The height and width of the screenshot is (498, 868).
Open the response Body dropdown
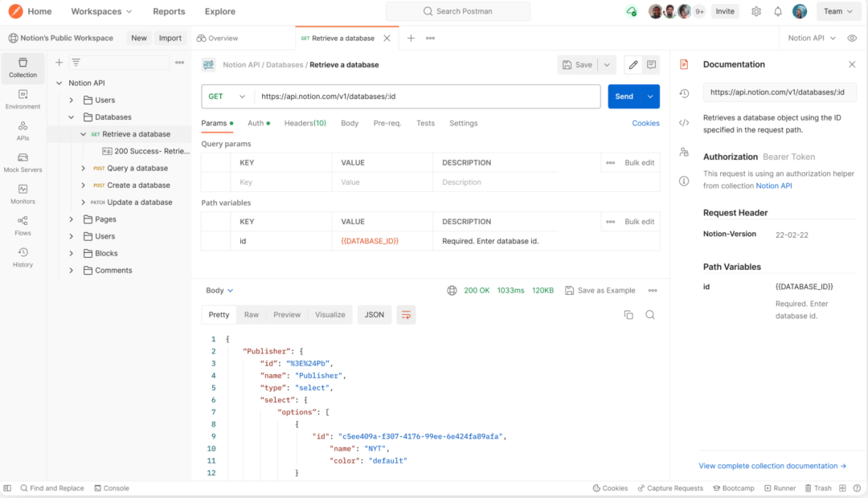[219, 291]
